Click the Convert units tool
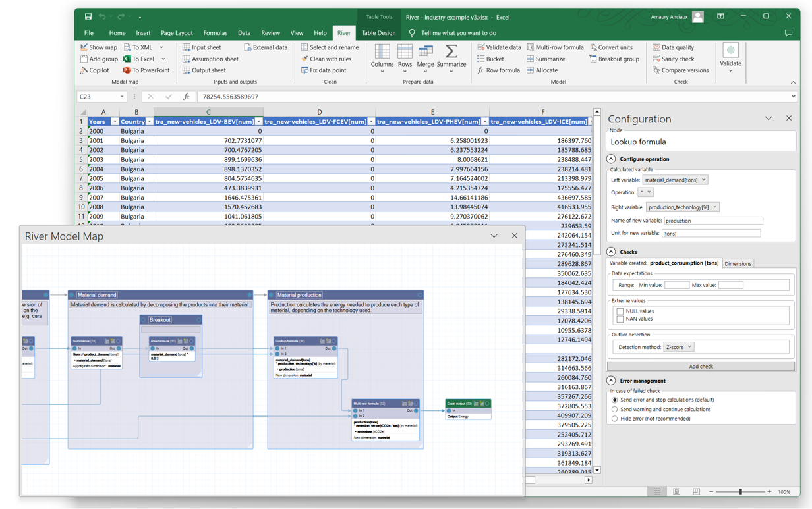 [x=610, y=47]
